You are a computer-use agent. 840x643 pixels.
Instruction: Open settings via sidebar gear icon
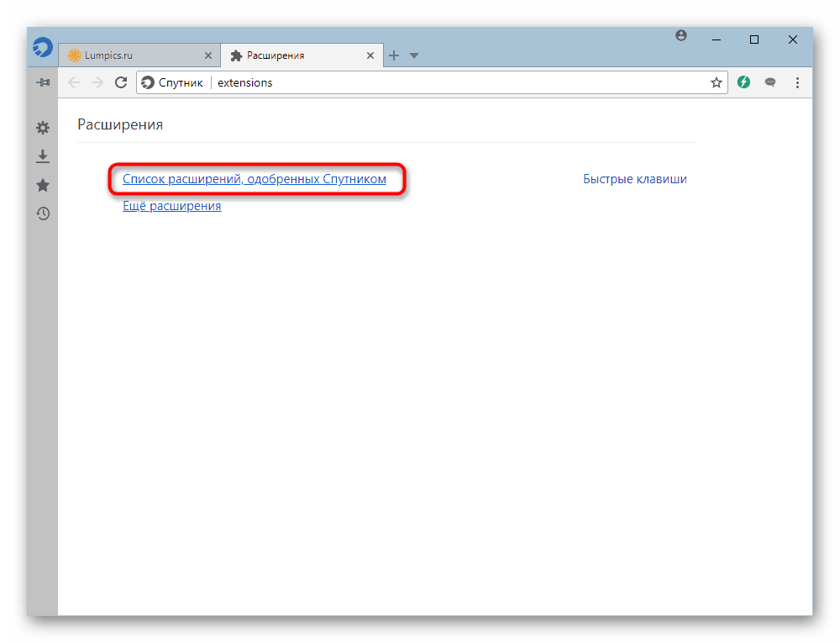coord(43,128)
